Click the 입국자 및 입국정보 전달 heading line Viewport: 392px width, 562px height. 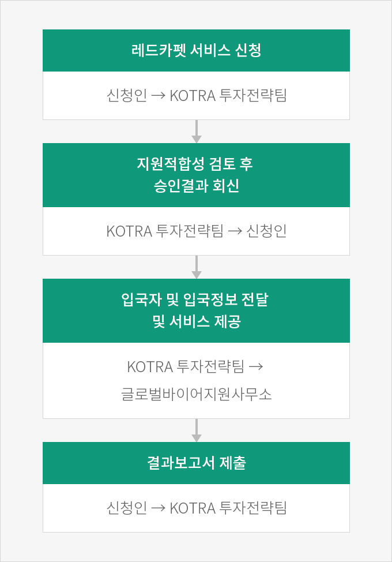click(195, 299)
